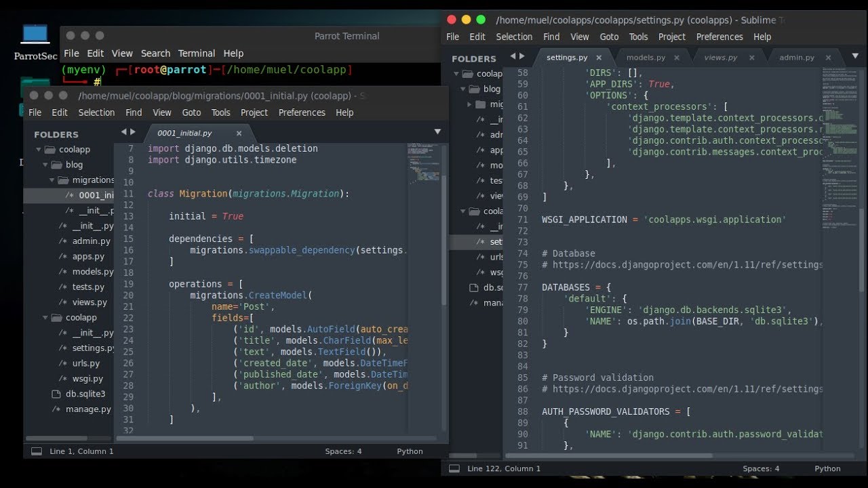Screen dimensions: 868x488
Task: Click 'Line 122, Column 1' status text
Action: 504,469
